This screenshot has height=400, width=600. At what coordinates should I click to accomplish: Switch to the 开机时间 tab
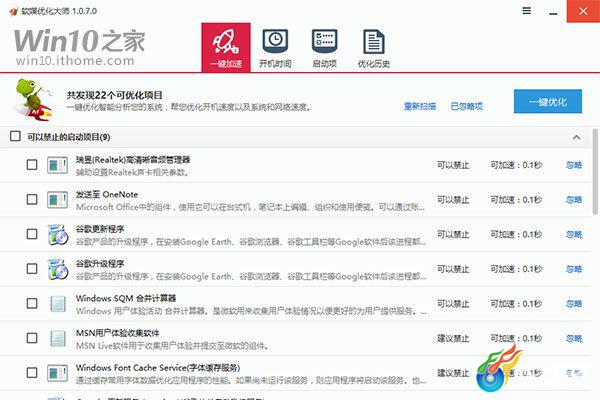(x=275, y=48)
